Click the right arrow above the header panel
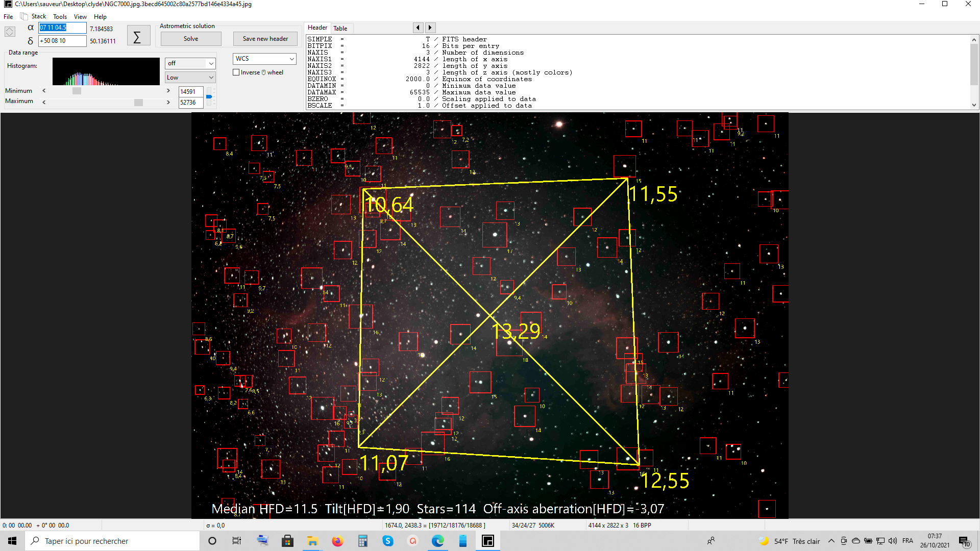Screen dimensions: 980x551 tap(430, 28)
